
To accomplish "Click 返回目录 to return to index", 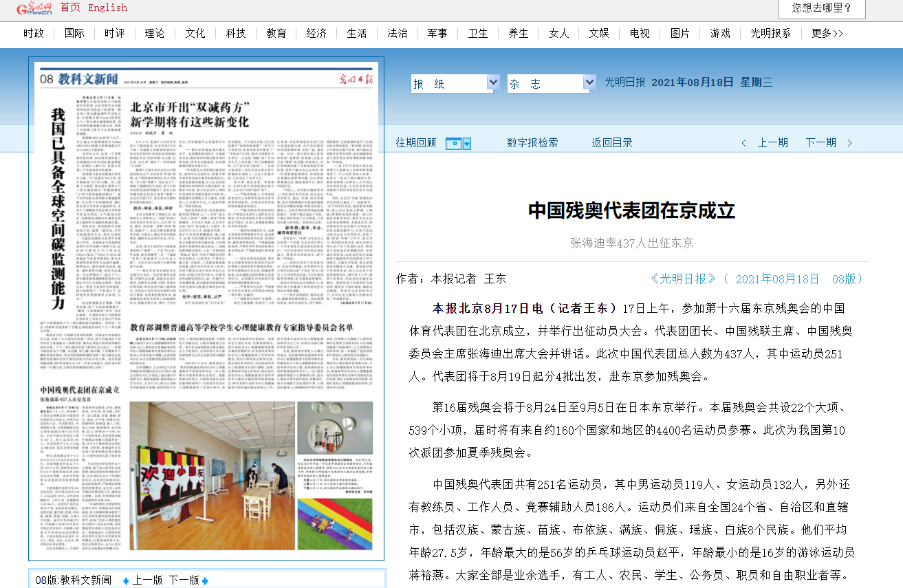I will coord(611,142).
